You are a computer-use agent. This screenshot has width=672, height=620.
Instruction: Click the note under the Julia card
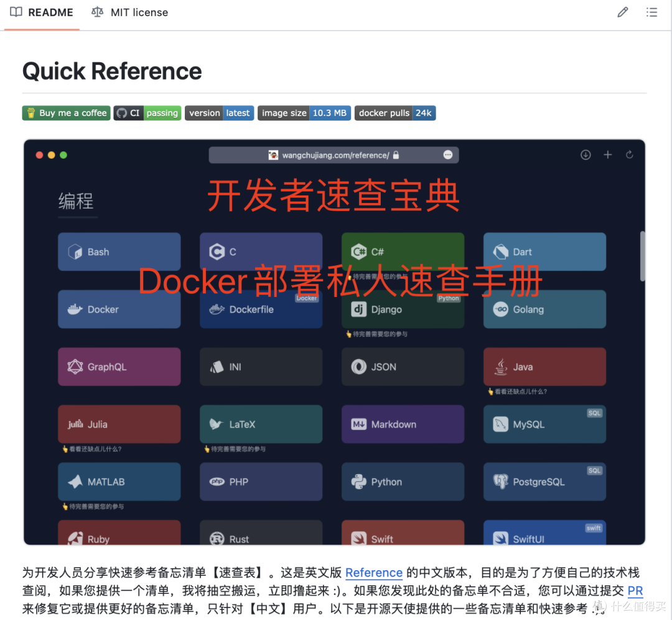91,449
